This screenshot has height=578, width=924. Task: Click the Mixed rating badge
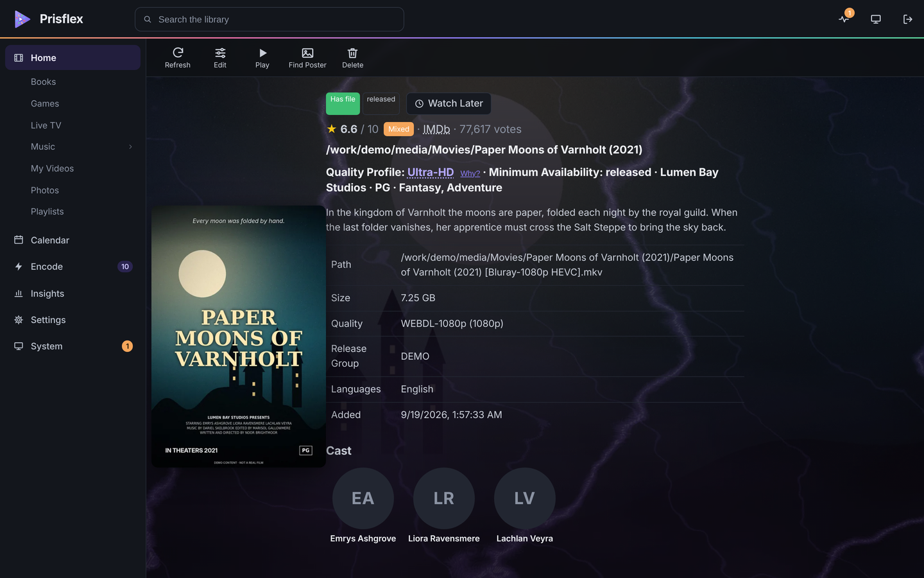(398, 129)
